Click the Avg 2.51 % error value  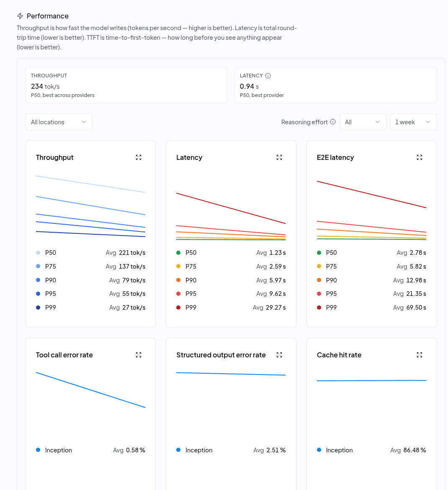(270, 450)
